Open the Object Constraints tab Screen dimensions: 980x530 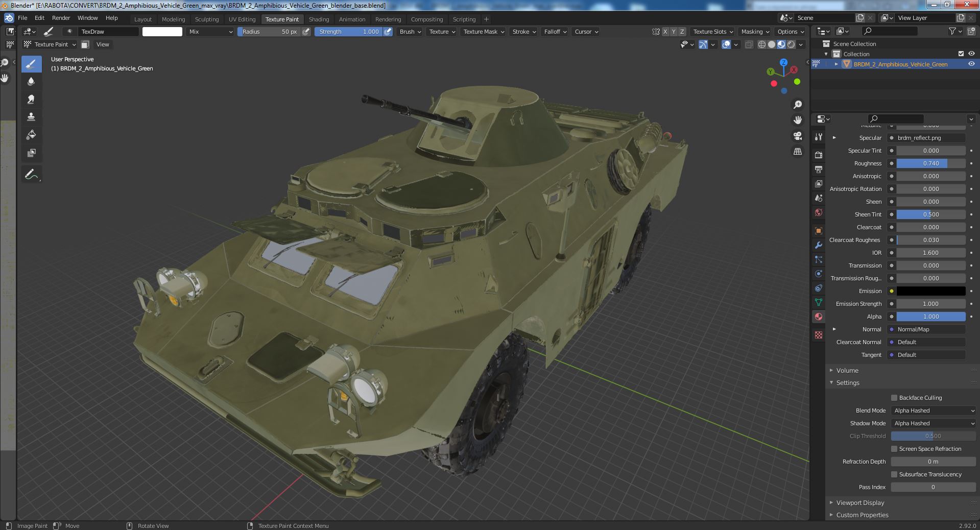point(819,288)
